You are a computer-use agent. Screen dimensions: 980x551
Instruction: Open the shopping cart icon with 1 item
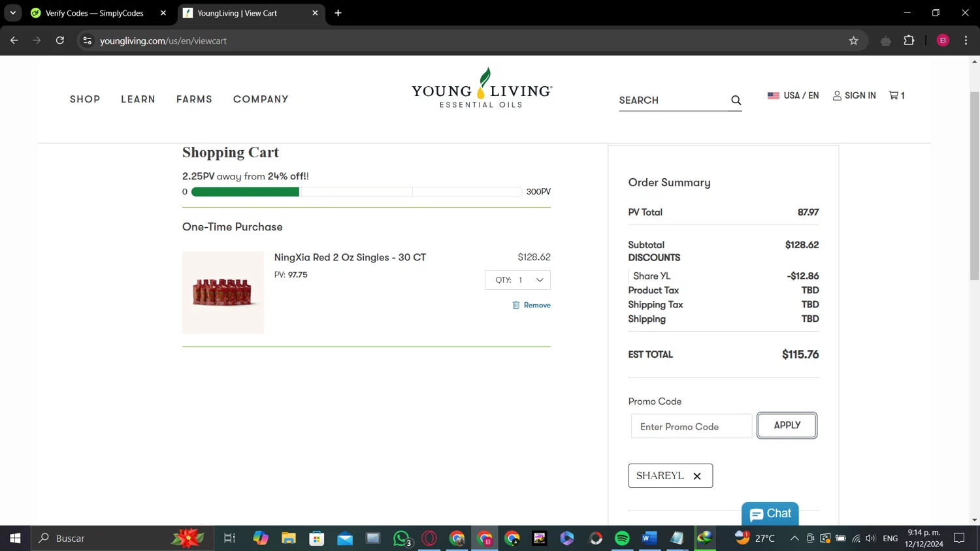[x=896, y=95]
